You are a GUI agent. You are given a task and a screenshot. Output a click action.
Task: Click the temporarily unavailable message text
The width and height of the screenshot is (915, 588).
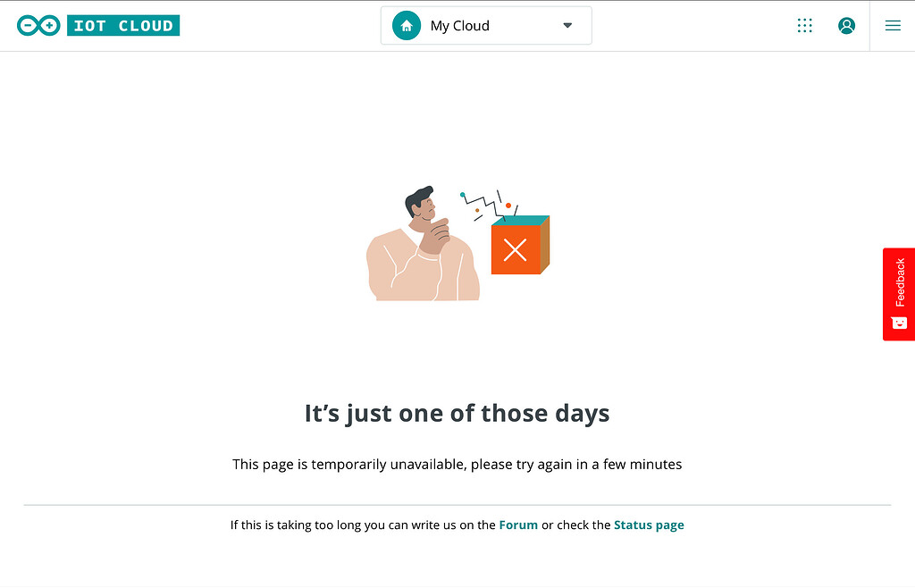(x=457, y=465)
